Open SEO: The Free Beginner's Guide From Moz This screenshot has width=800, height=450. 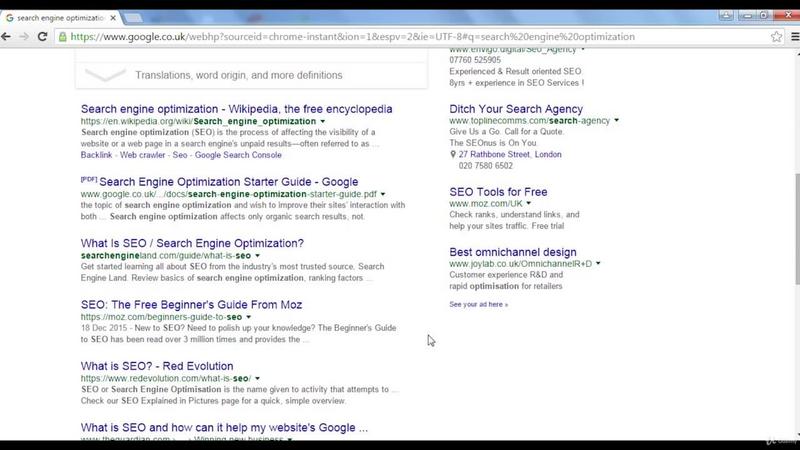191,305
